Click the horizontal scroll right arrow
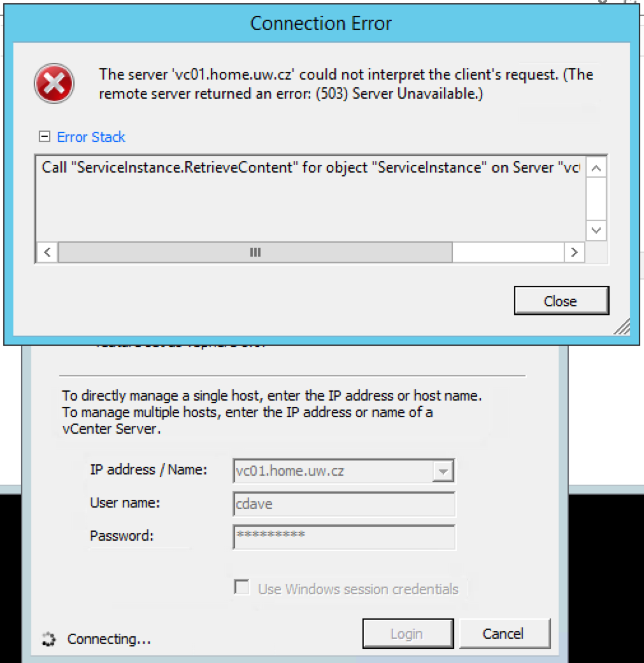The width and height of the screenshot is (644, 663). pyautogui.click(x=574, y=252)
